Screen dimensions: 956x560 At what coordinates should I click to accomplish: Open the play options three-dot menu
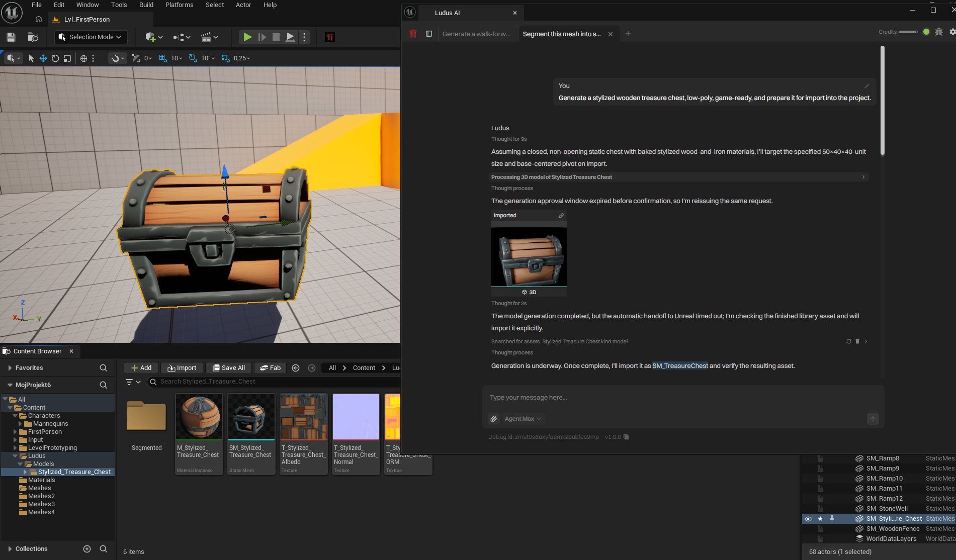click(304, 37)
